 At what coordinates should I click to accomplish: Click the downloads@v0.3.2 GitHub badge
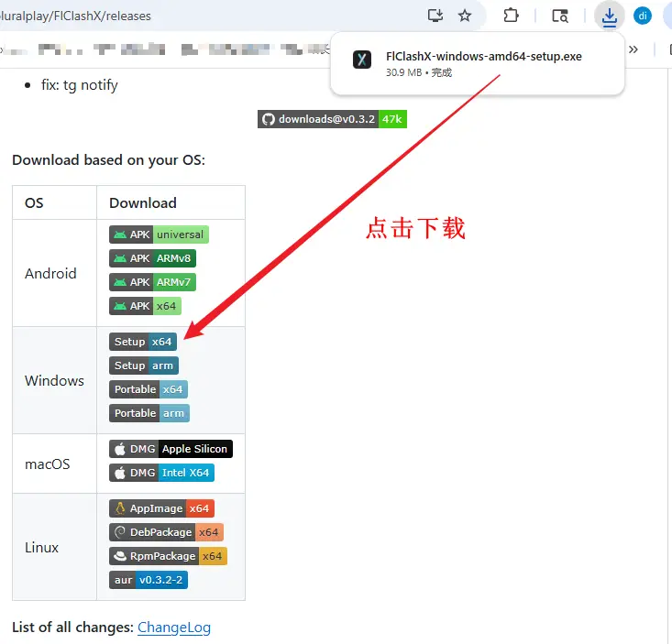[x=332, y=119]
